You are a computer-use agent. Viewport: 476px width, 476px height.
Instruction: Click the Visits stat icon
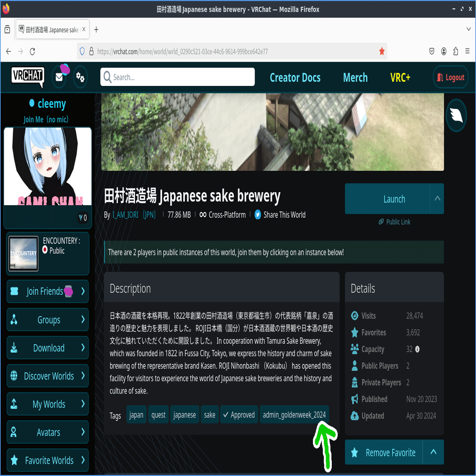click(354, 316)
